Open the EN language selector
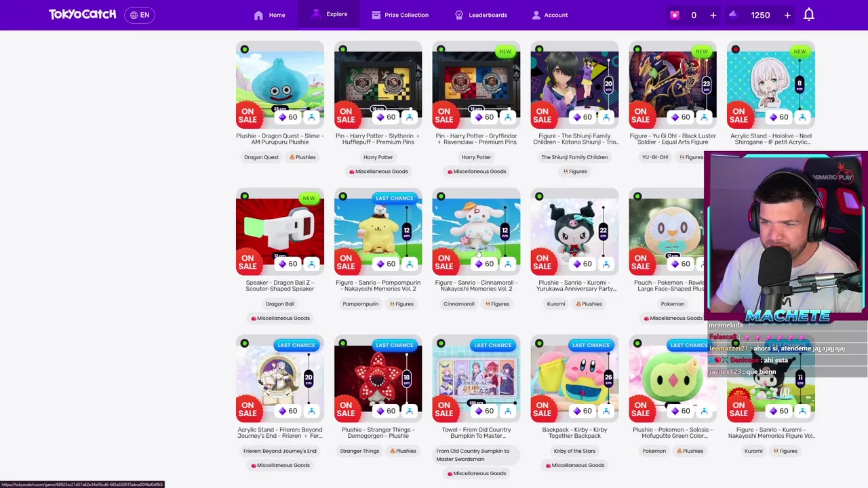Screen dimensions: 868x488 (140, 15)
